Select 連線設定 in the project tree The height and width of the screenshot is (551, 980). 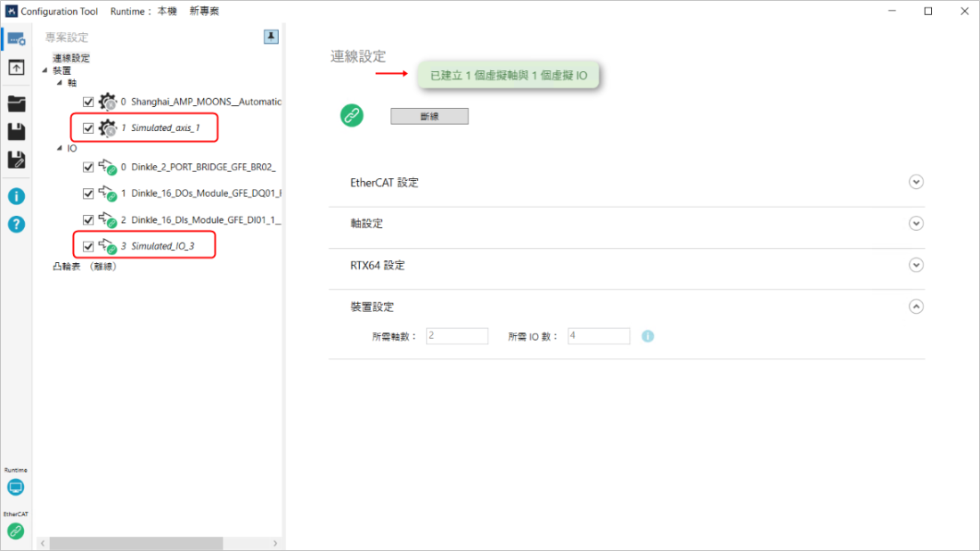click(x=71, y=58)
